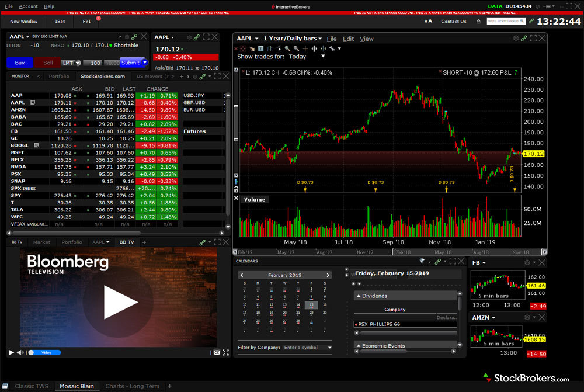This screenshot has width=584, height=392.
Task: Add a new tab in the BB TV panel
Action: point(144,242)
